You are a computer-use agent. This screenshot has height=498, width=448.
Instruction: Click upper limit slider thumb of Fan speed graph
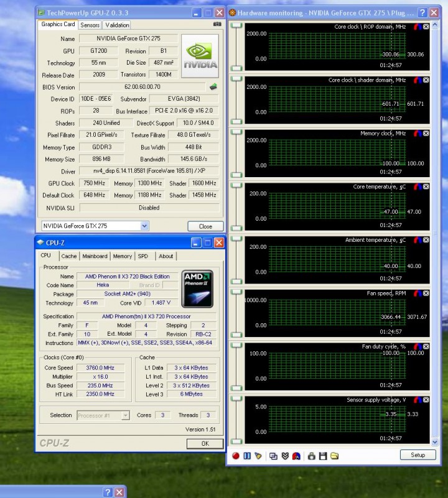click(236, 292)
